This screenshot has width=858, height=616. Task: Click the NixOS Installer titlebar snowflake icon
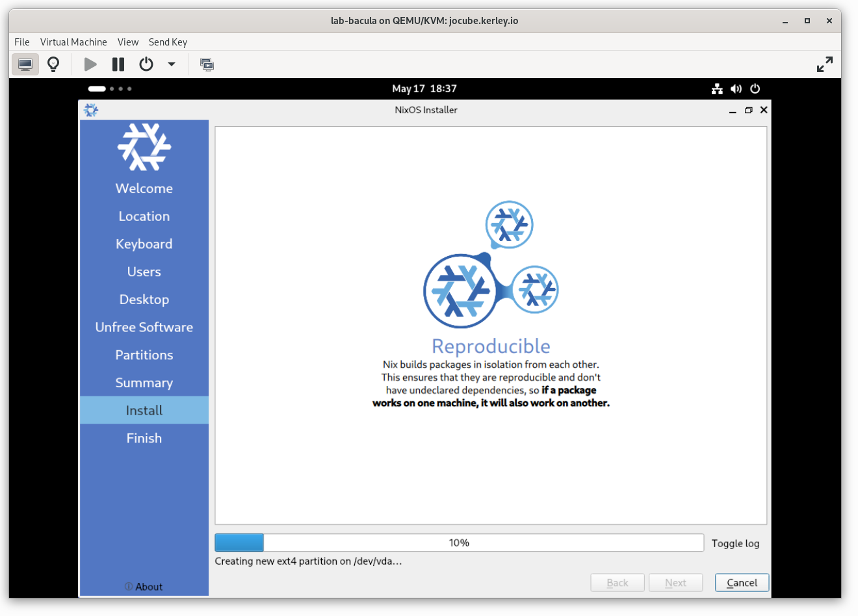click(91, 110)
